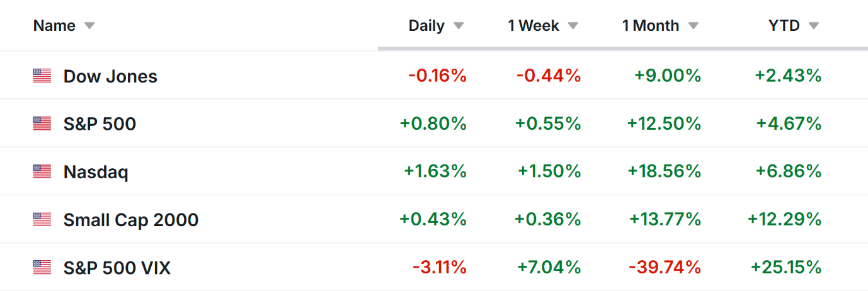The width and height of the screenshot is (868, 291).
Task: Click the US flag icon beside Dow Jones
Action: (42, 76)
